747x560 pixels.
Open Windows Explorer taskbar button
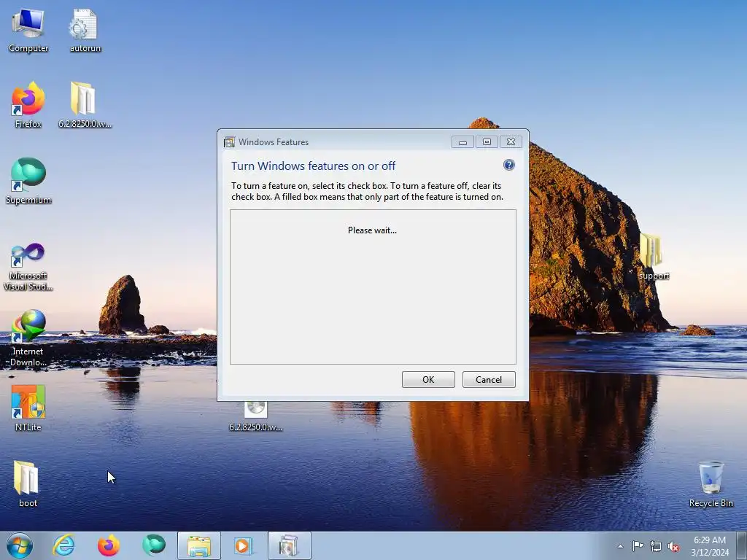pyautogui.click(x=198, y=545)
